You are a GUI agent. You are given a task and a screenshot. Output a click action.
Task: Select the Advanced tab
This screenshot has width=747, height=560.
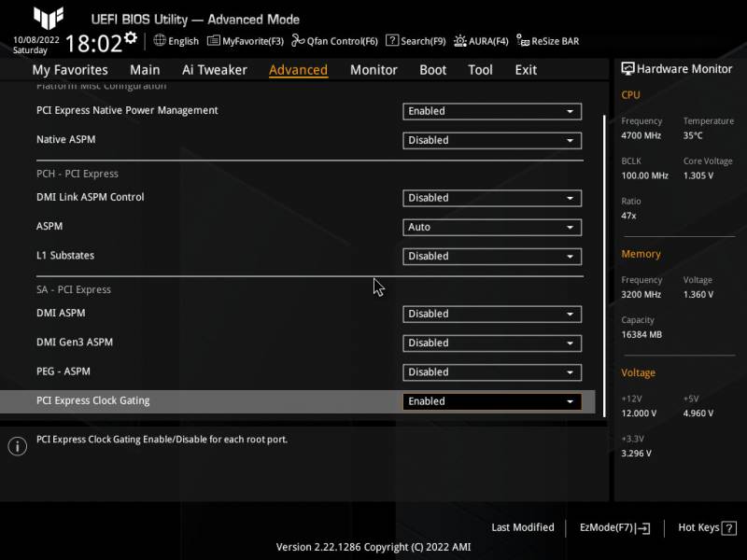tap(298, 70)
